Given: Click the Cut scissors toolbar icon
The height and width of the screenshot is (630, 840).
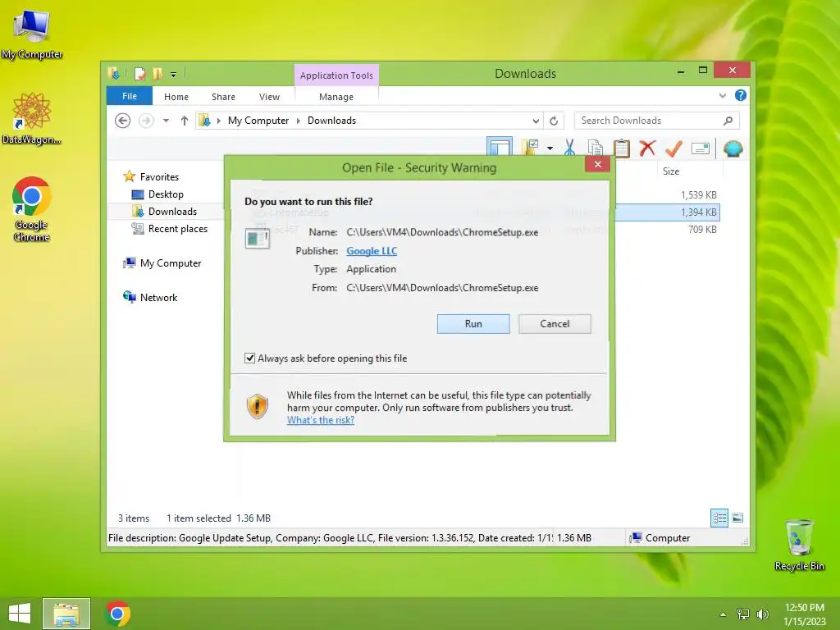Looking at the screenshot, I should (569, 148).
